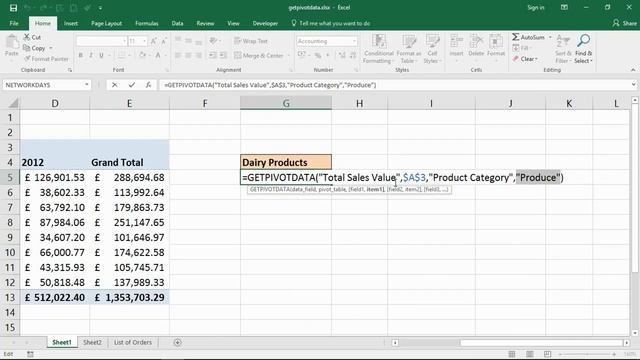Switch to Sheet2 tab
Screen dimensions: 640x360
pos(92,342)
